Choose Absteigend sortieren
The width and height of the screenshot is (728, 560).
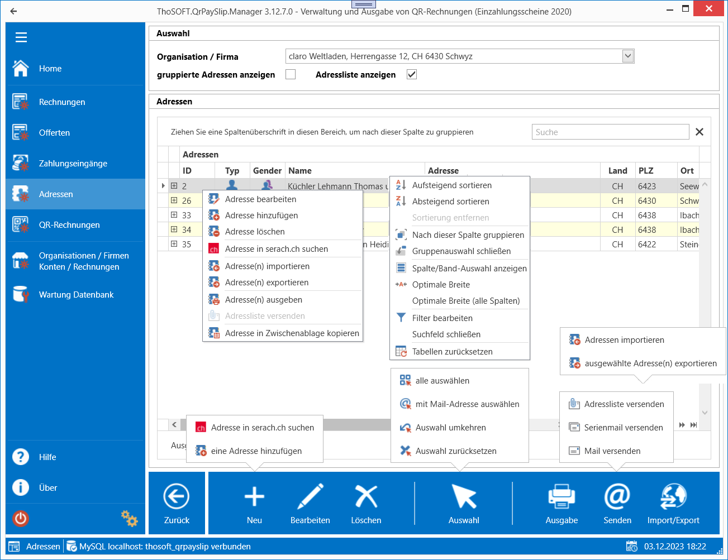pos(459,202)
